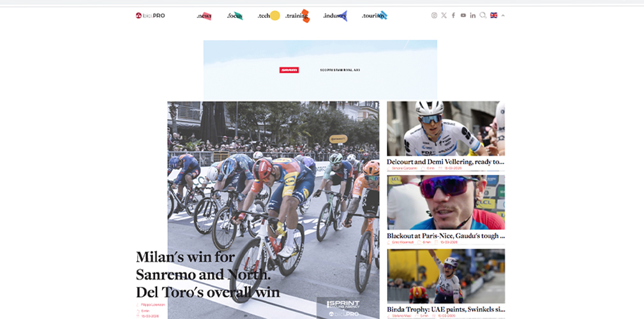The image size is (644, 319).
Task: Go to the .focus section
Action: (x=235, y=16)
